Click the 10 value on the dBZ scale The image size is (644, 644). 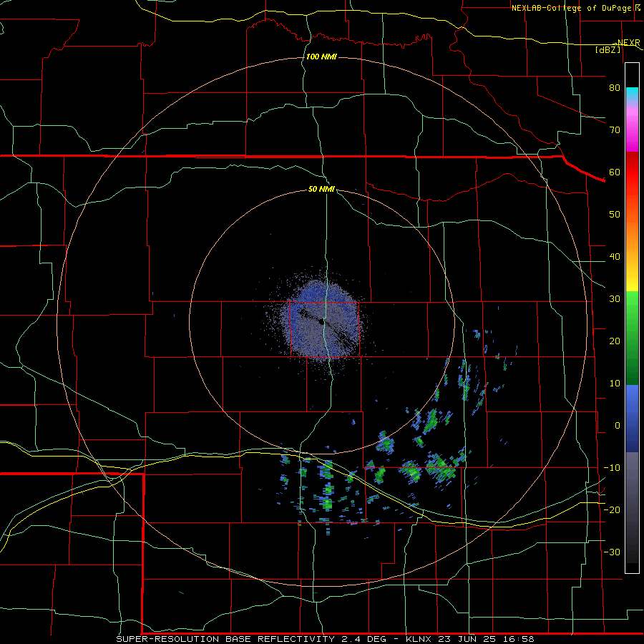(x=615, y=384)
